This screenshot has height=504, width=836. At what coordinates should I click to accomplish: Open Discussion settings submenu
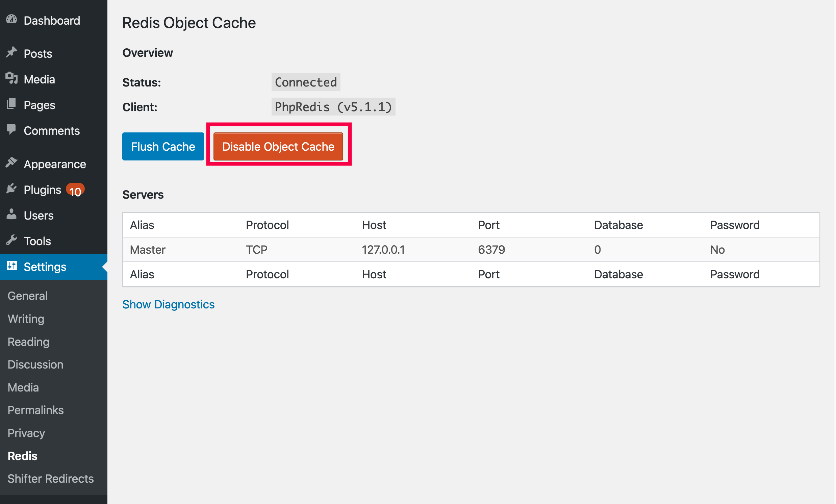pyautogui.click(x=35, y=364)
